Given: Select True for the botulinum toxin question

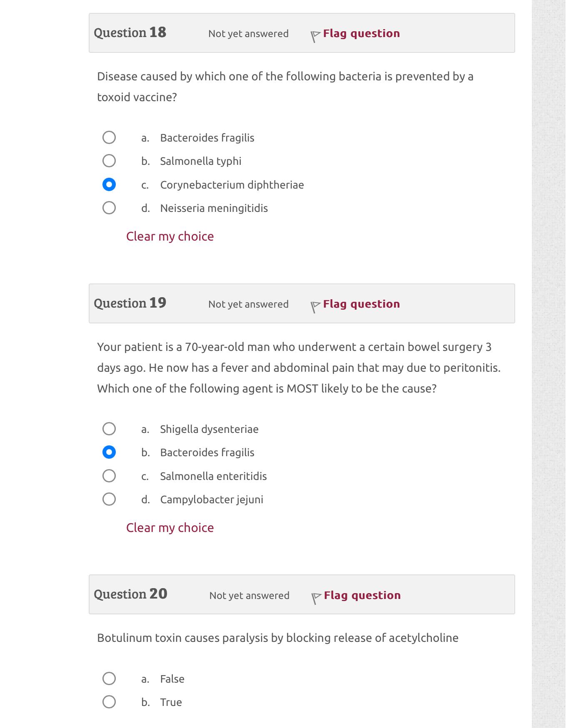Looking at the screenshot, I should click(x=109, y=701).
